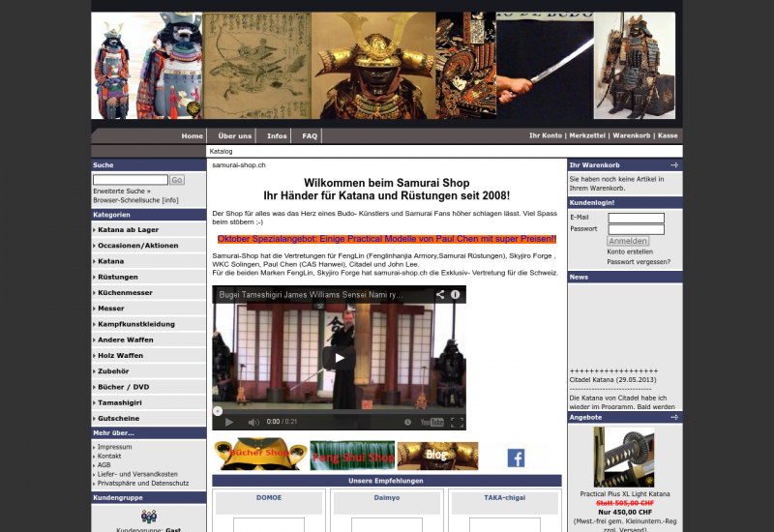The image size is (774, 532).
Task: Go to the Über uns page
Action: [x=235, y=136]
